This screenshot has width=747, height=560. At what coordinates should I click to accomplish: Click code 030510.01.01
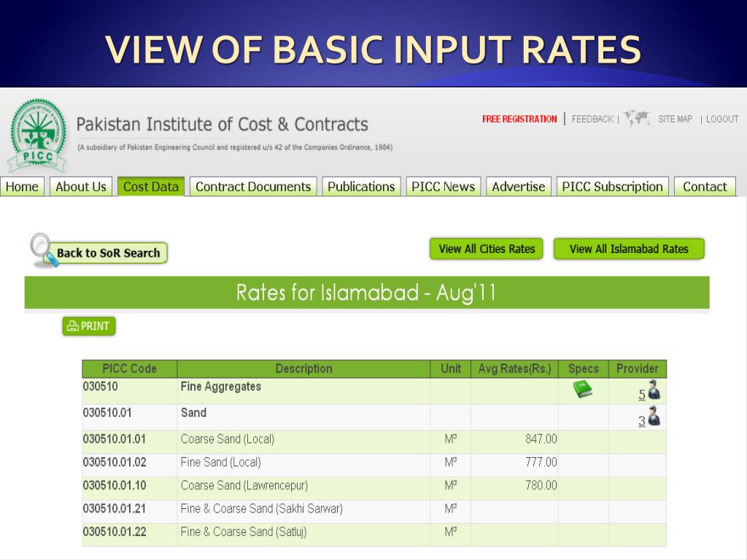(115, 439)
